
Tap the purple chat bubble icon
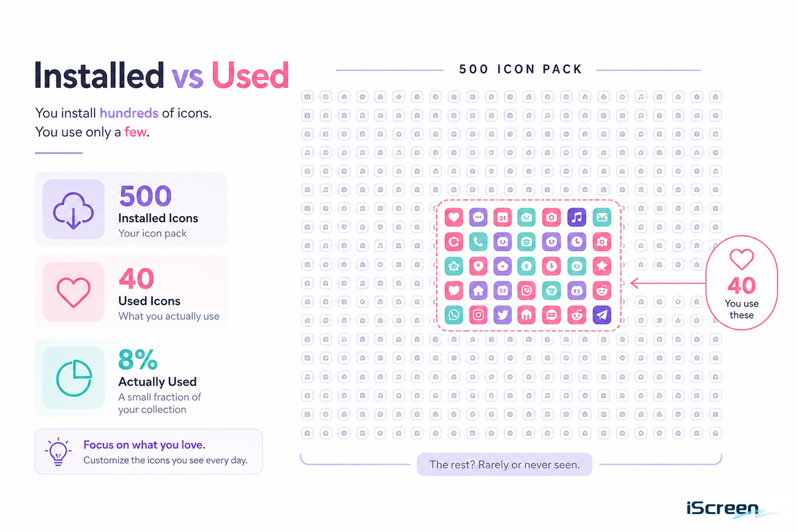477,217
